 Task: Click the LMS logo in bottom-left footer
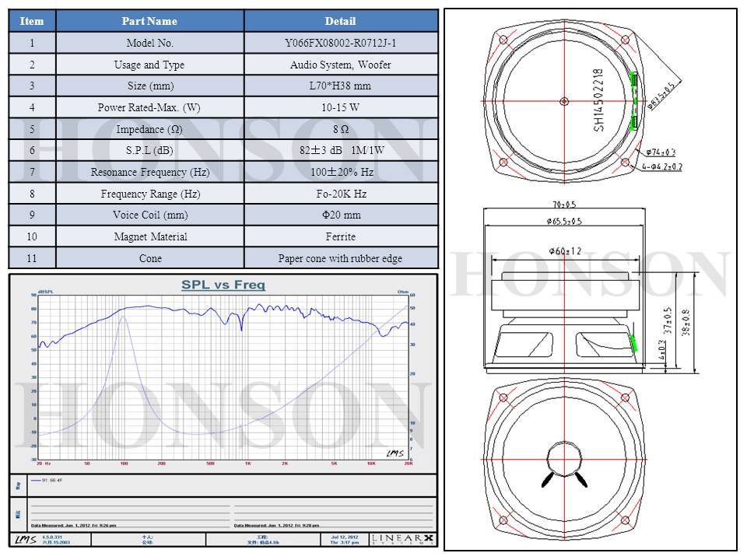click(x=25, y=540)
